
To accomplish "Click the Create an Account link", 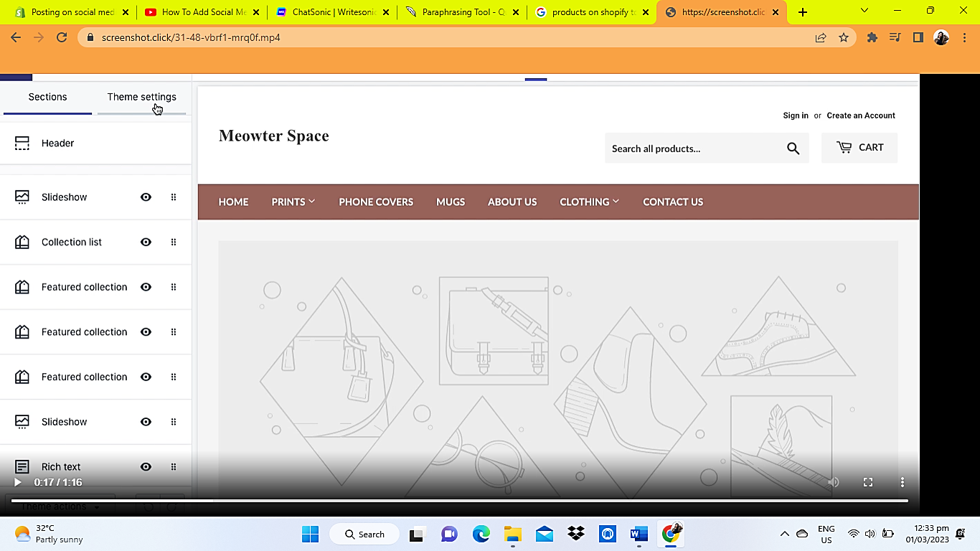I will 861,116.
